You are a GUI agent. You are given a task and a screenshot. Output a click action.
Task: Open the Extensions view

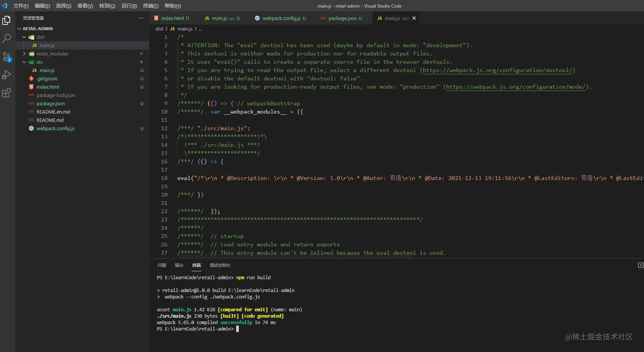[x=6, y=93]
